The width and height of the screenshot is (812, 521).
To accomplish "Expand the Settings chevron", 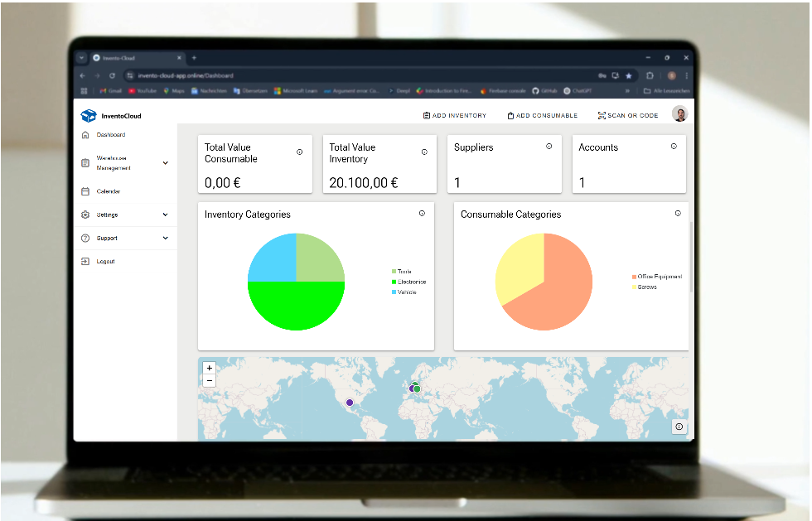I will [x=165, y=215].
